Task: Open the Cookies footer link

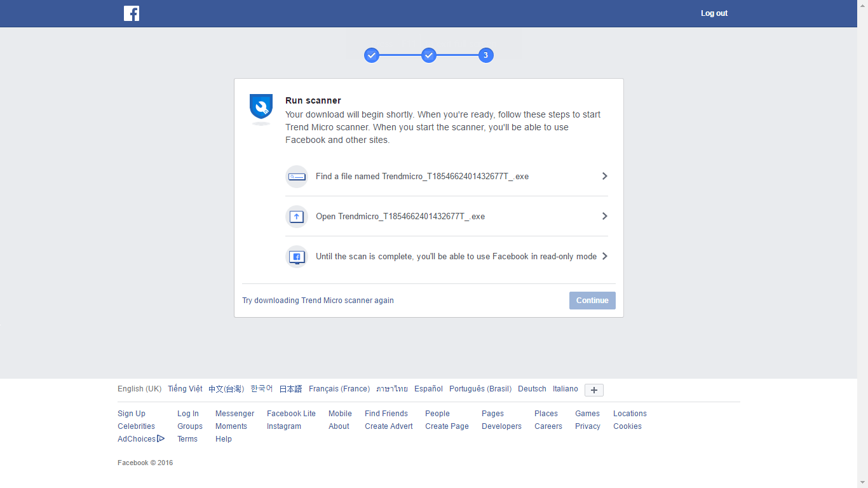Action: pos(627,426)
